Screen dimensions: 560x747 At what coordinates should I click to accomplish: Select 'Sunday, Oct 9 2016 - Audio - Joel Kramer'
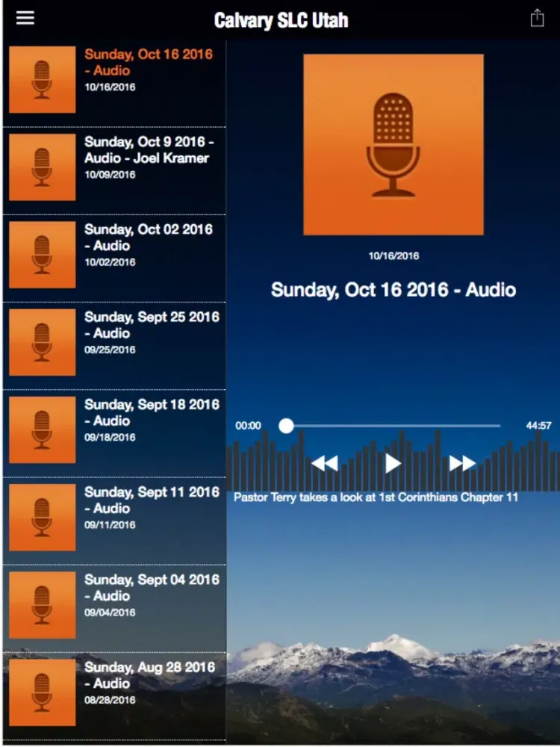[x=149, y=149]
